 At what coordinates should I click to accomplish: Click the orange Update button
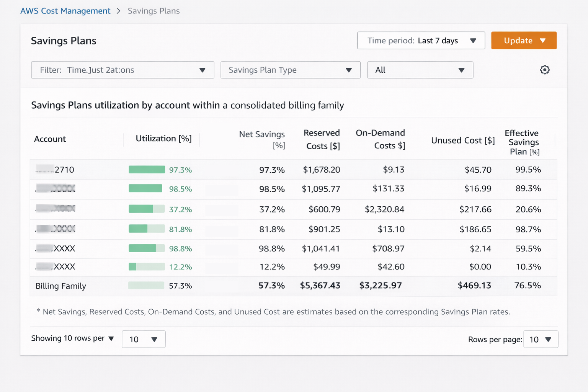point(524,41)
